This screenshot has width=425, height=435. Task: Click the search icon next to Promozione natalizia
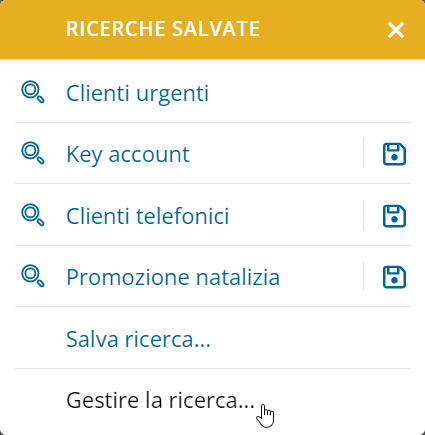pyautogui.click(x=33, y=276)
